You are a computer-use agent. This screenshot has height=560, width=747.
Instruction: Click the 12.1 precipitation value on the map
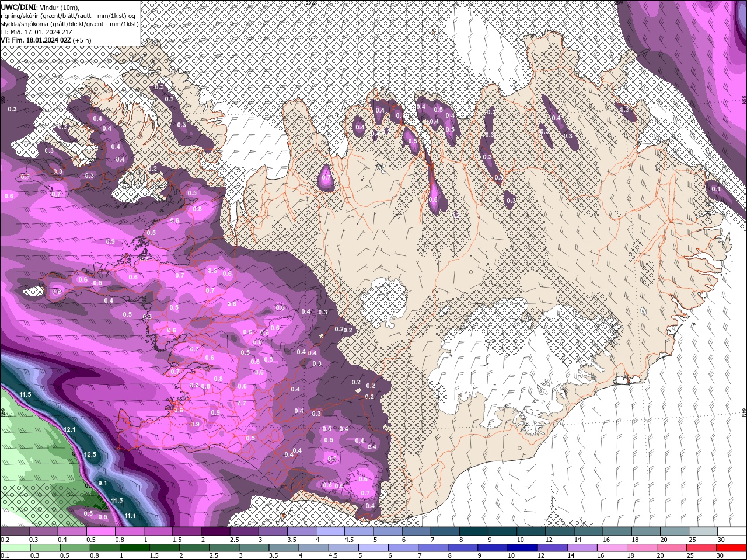(69, 429)
